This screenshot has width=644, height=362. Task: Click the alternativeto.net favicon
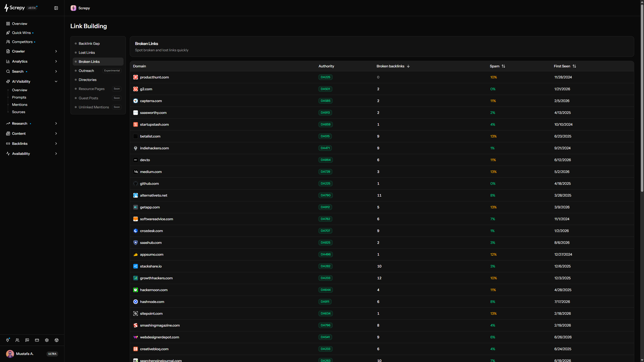[136, 195]
